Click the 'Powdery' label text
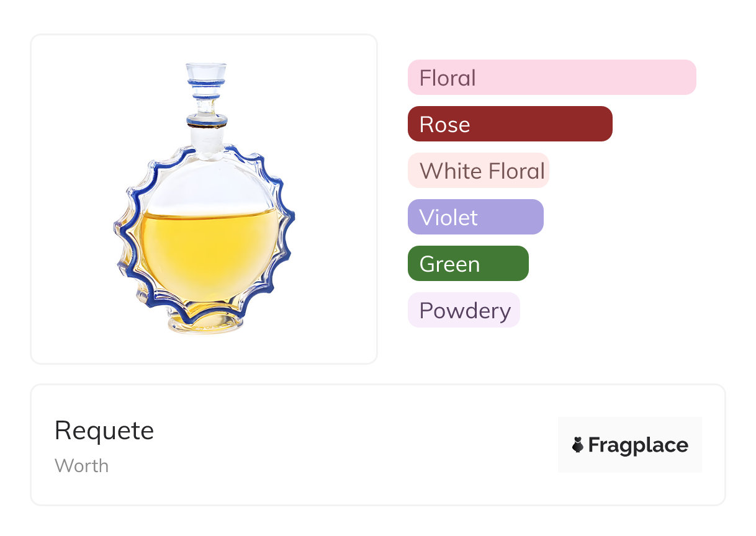This screenshot has height=536, width=756. pyautogui.click(x=465, y=311)
